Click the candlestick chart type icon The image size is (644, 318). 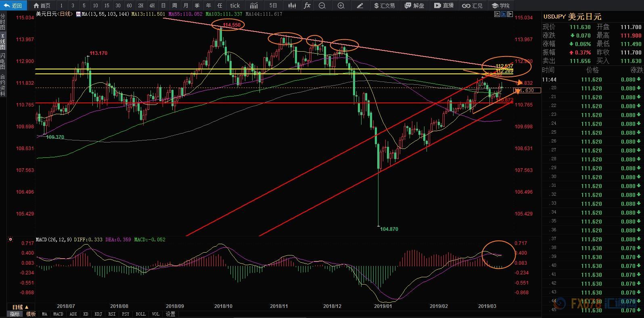pyautogui.click(x=292, y=5)
